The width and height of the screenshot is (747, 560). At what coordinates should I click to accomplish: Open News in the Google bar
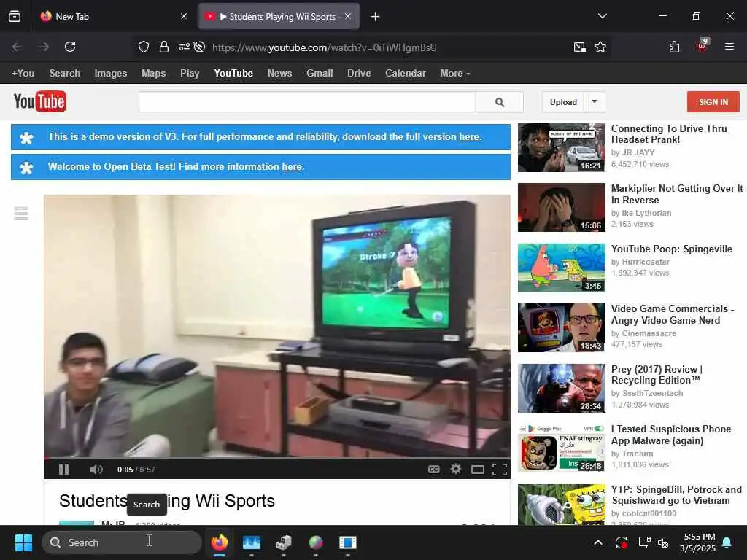point(279,74)
